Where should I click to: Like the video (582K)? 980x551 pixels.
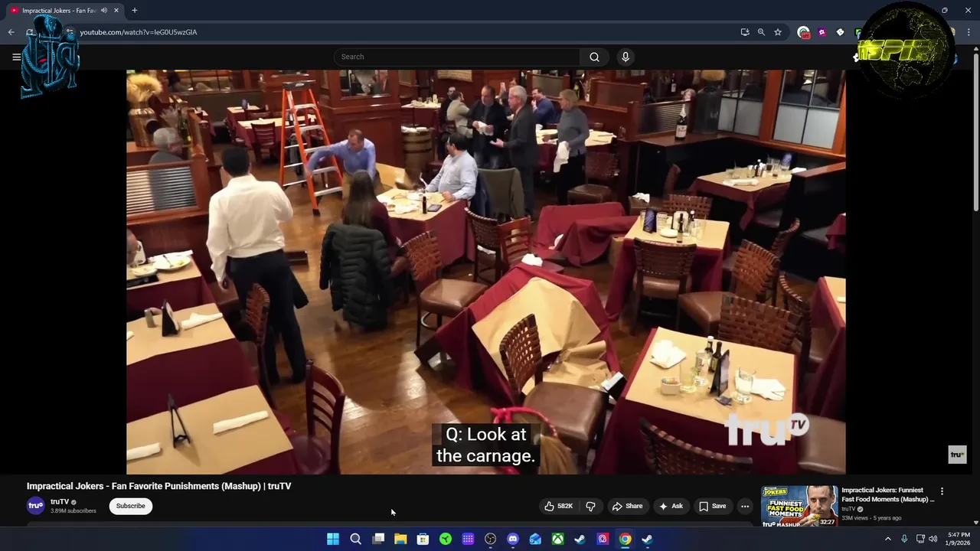tap(558, 506)
